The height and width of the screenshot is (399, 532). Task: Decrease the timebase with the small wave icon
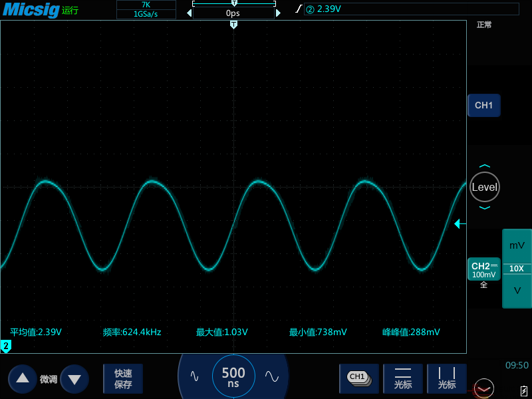(x=194, y=376)
